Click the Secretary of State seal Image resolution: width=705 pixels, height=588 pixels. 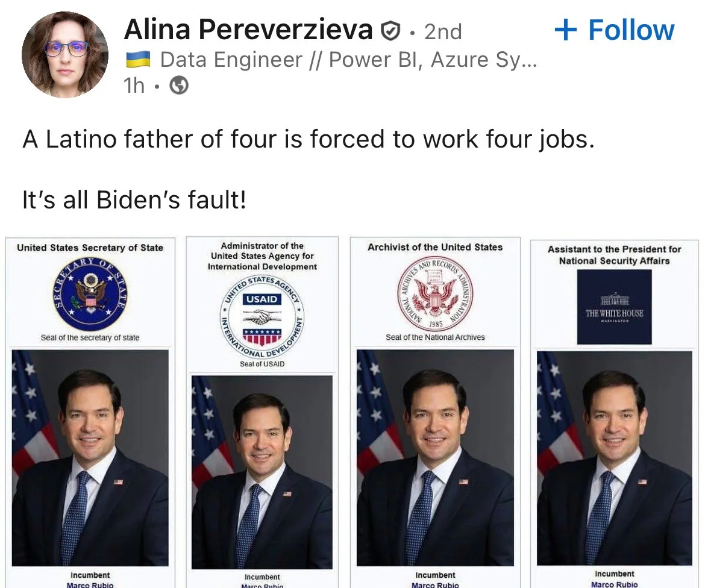pyautogui.click(x=90, y=293)
